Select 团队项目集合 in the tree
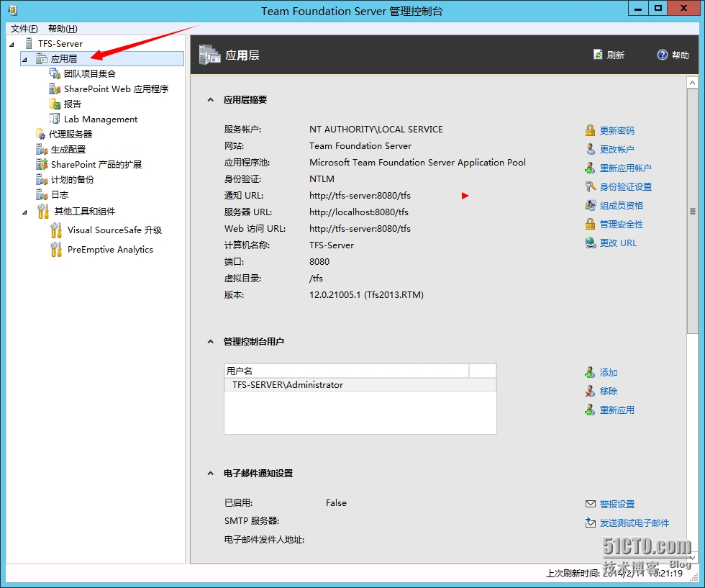The width and height of the screenshot is (705, 588). point(89,73)
